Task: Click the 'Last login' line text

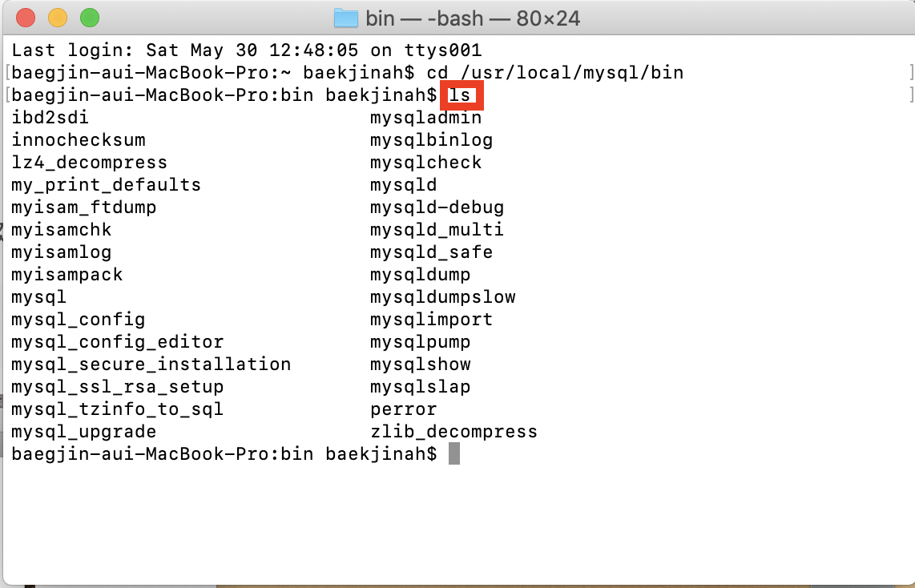Action: click(247, 50)
